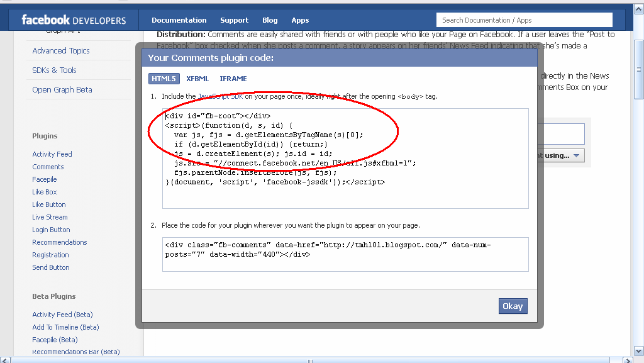Click the horizontal scrollbar thumb
The image size is (644, 363).
tap(311, 360)
